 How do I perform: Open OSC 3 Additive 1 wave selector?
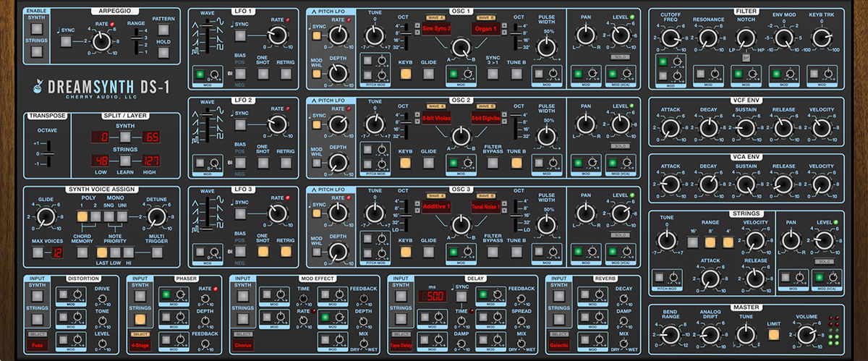pyautogui.click(x=437, y=207)
